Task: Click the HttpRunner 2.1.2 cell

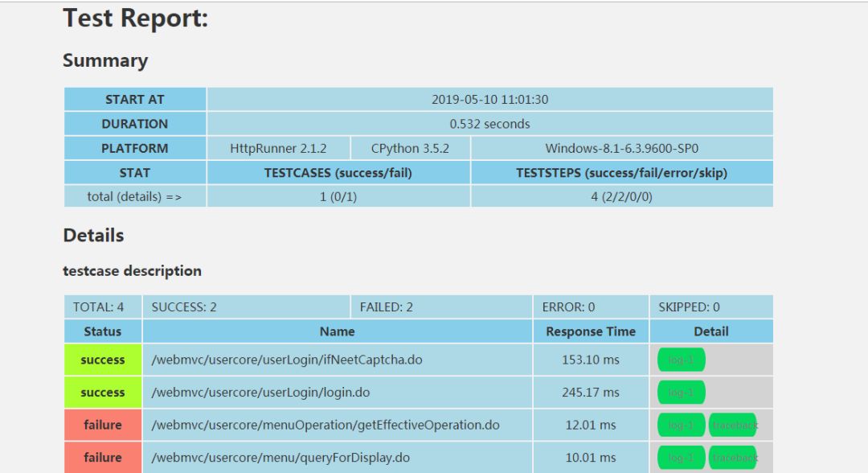Action: tap(278, 149)
